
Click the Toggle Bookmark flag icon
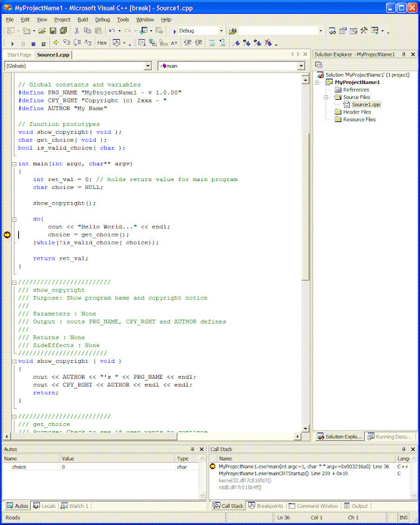click(x=236, y=43)
